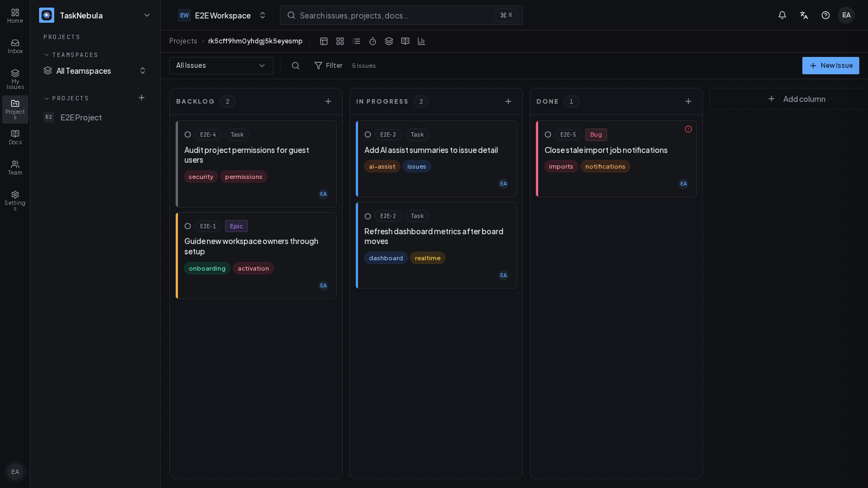Open the EA profile avatar at top right

(x=846, y=15)
